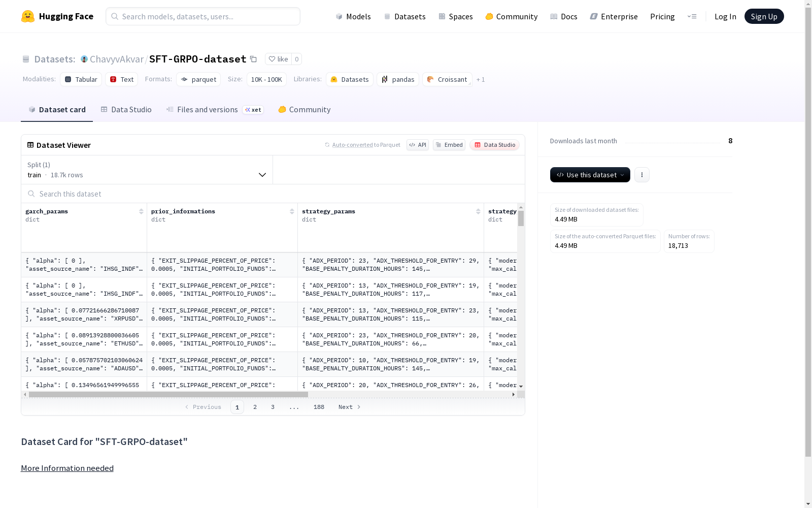This screenshot has height=508, width=812.
Task: Open the Dataset card tab
Action: point(57,110)
